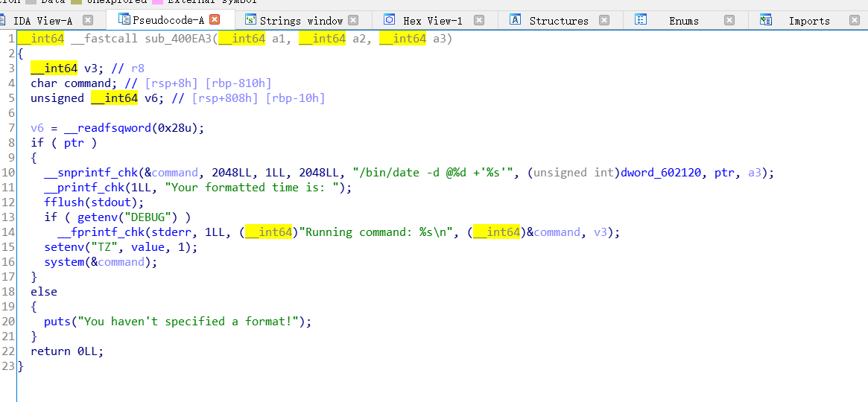Select variable v6 in 'unsigned __int64' declaration
The width and height of the screenshot is (868, 402).
coord(151,98)
